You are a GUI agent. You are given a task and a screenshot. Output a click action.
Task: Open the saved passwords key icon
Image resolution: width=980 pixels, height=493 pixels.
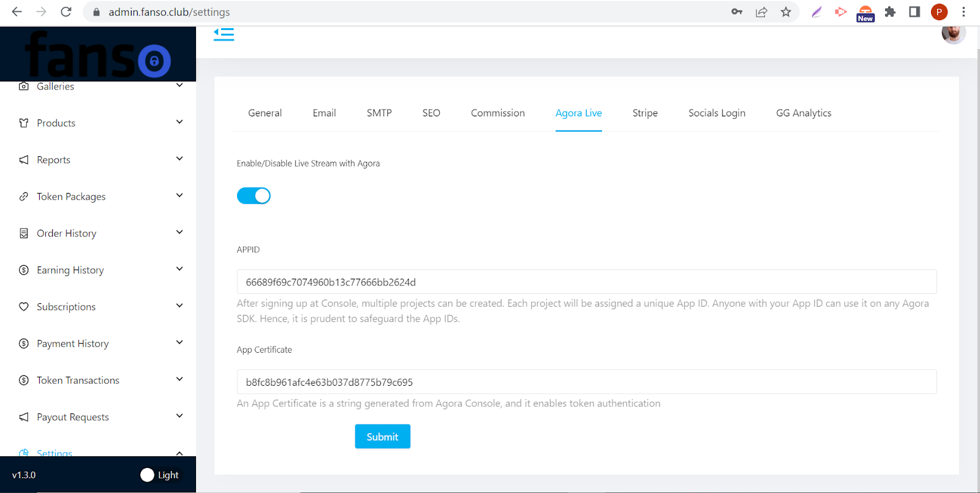pos(737,12)
